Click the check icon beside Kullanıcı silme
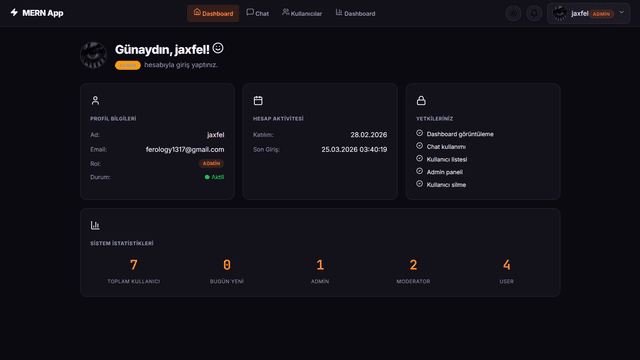The width and height of the screenshot is (640, 360). pyautogui.click(x=420, y=184)
